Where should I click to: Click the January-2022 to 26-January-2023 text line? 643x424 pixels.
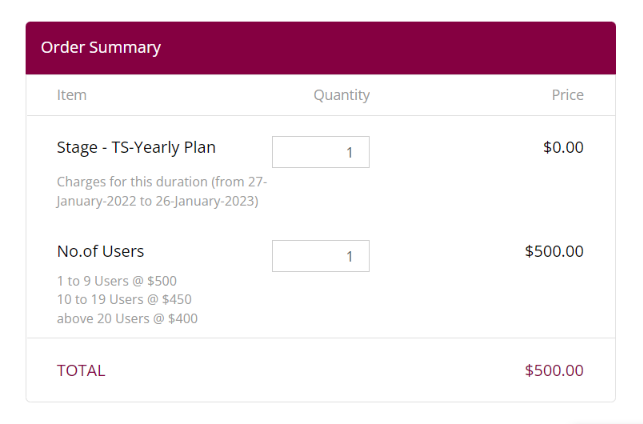[x=157, y=201]
